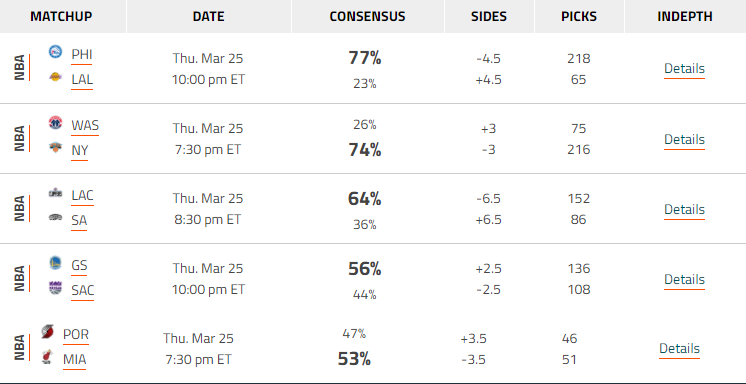The width and height of the screenshot is (746, 384).
Task: Click the San Antonio Spurs logo
Action: pyautogui.click(x=56, y=217)
